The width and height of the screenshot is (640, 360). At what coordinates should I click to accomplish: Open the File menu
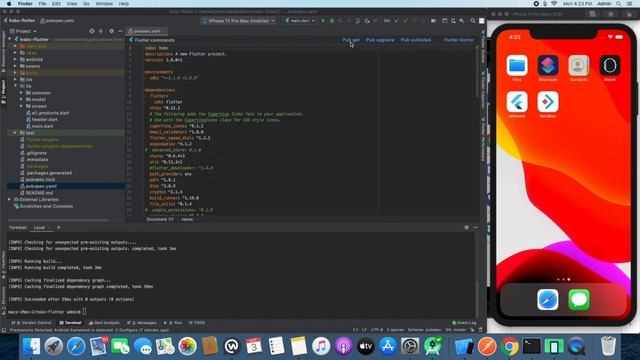(x=42, y=4)
